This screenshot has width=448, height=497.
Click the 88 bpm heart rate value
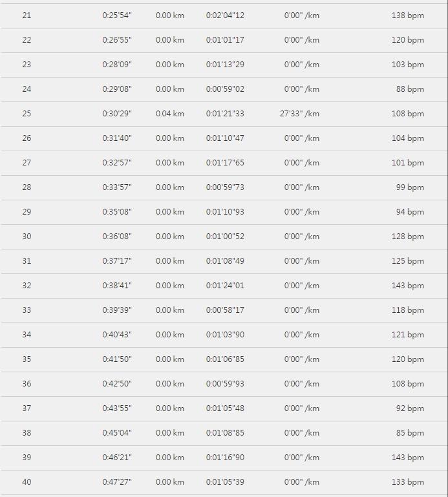click(x=410, y=89)
